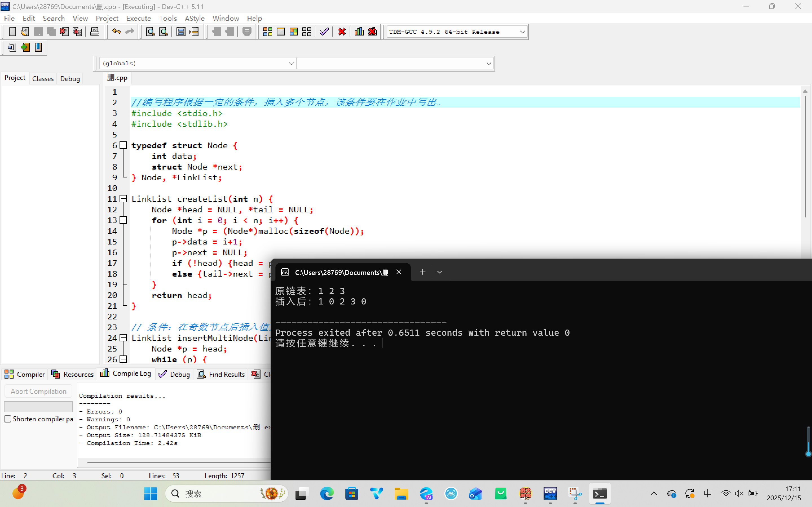The height and width of the screenshot is (507, 812).
Task: Click the Undo arrow icon
Action: click(x=116, y=32)
